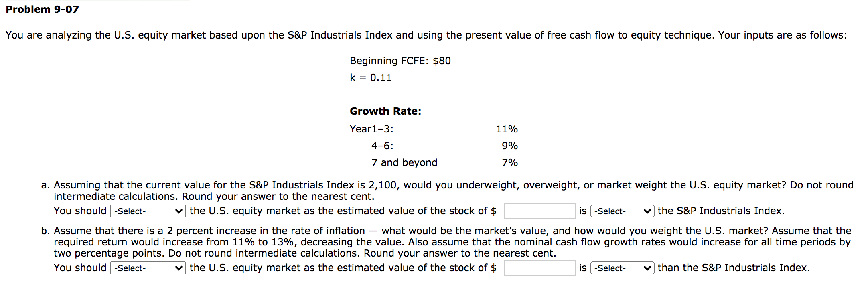Screen dimensions: 868x304
Task: Click the 7 and beyond row
Action: (x=404, y=162)
